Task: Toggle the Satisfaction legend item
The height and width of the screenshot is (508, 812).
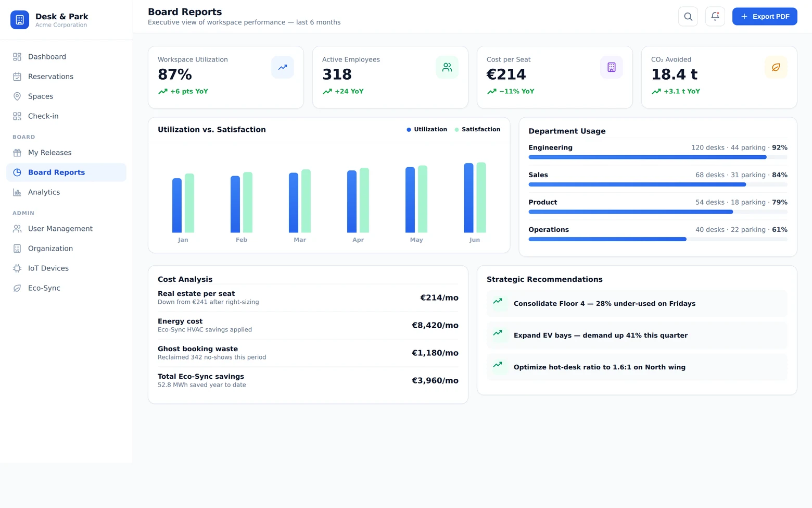Action: pos(477,129)
